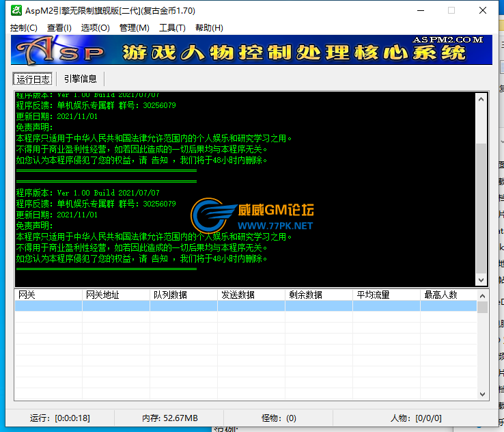Image resolution: width=504 pixels, height=432 pixels.
Task: Click the gateway table scroll down arrow
Action: pos(482,394)
